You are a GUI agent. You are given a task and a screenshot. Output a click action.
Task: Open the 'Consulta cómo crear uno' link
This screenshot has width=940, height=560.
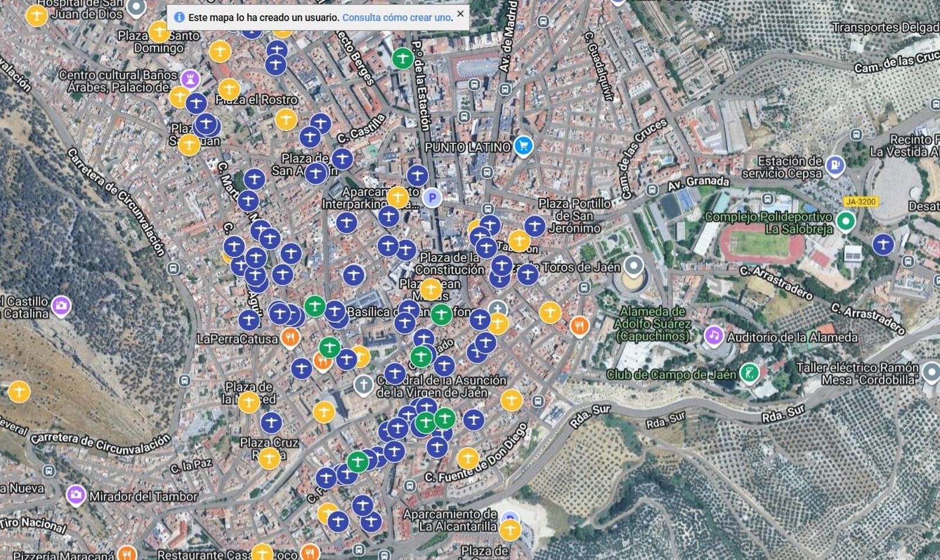tap(398, 18)
